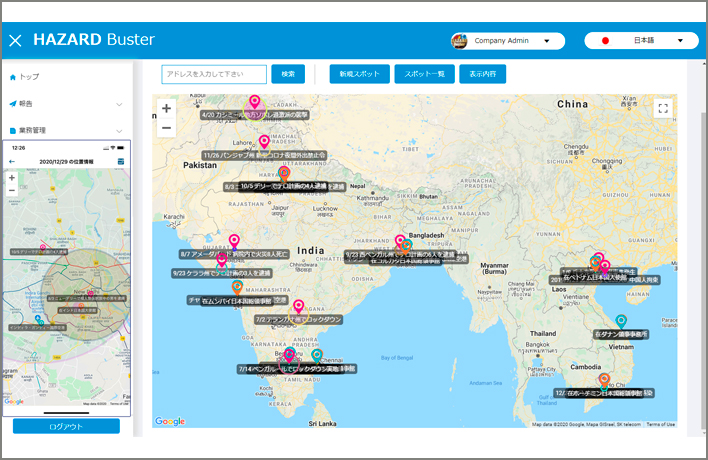Open the Terms of Use link on main map
708x460 pixels.
(x=661, y=424)
